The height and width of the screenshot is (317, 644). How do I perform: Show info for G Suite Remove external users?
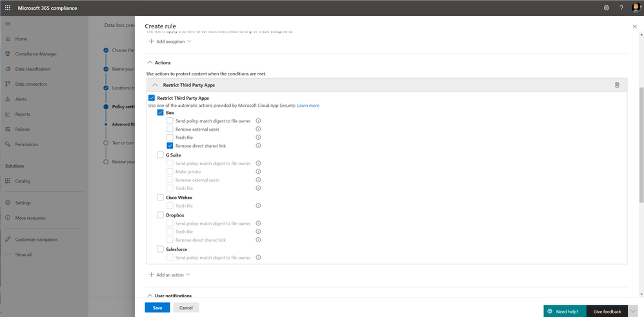point(258,180)
